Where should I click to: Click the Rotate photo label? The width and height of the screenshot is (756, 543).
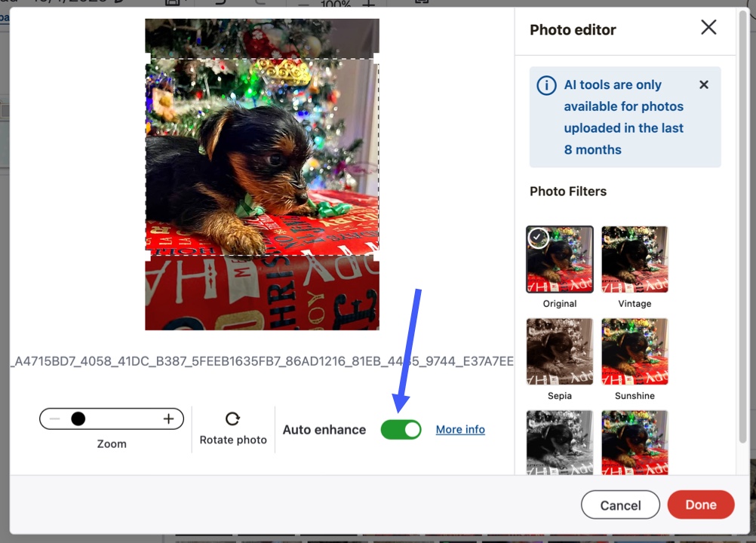coord(233,440)
